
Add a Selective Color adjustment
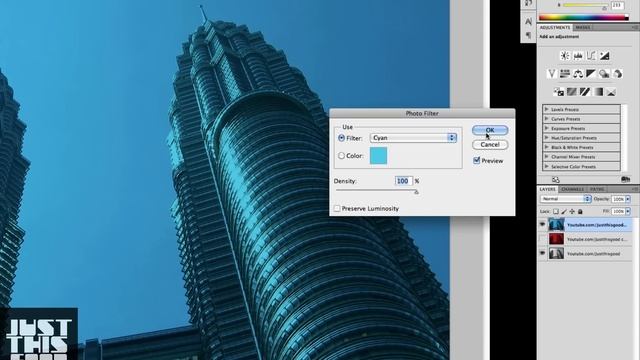(x=611, y=92)
